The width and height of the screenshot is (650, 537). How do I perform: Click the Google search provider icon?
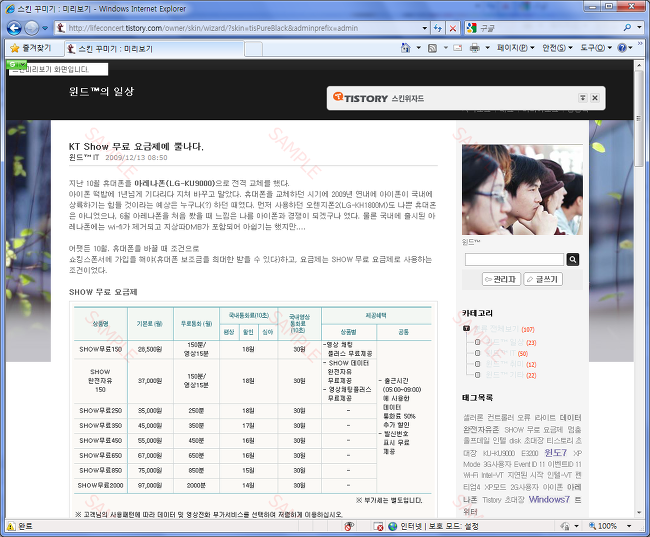pos(471,28)
